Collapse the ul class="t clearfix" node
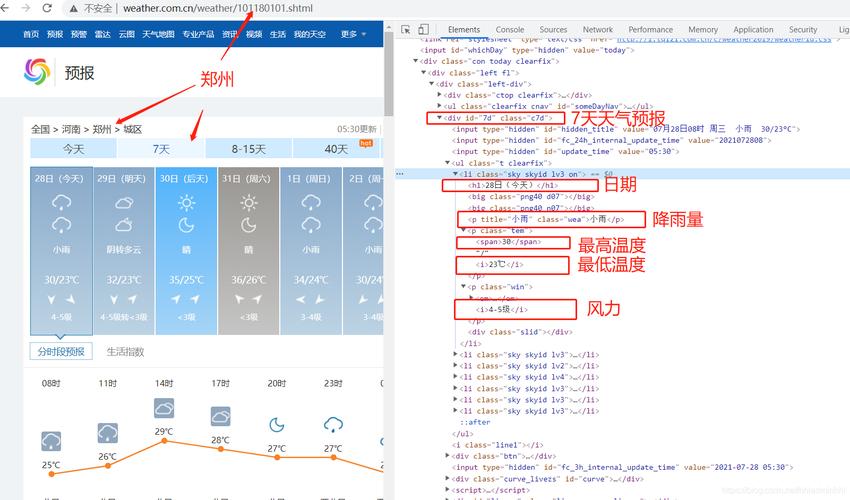 coord(447,162)
